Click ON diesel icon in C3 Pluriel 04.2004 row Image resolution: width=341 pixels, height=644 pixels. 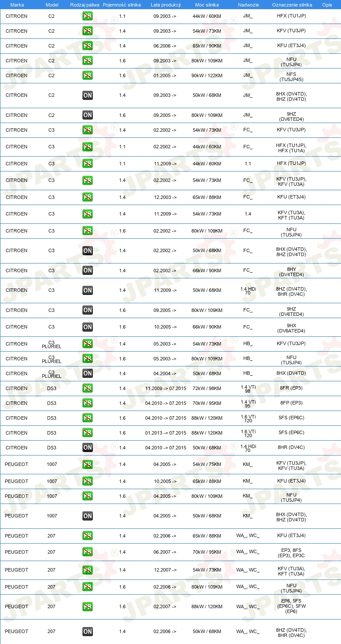tap(88, 373)
